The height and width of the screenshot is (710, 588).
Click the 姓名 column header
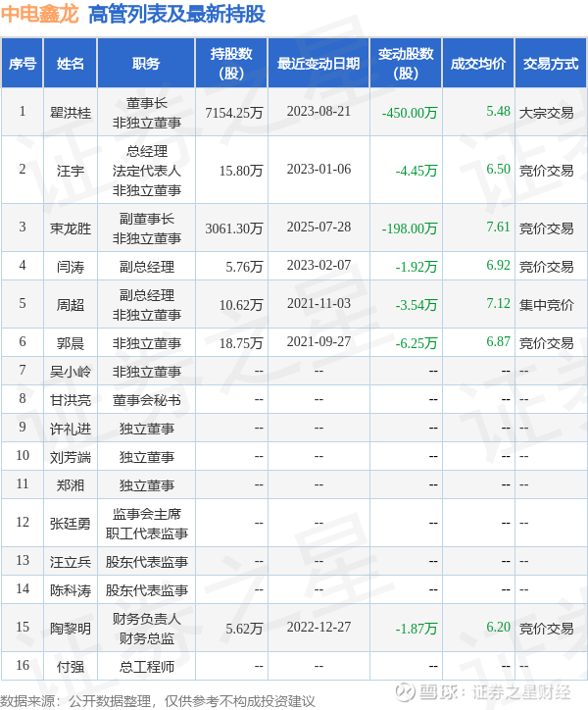click(71, 64)
